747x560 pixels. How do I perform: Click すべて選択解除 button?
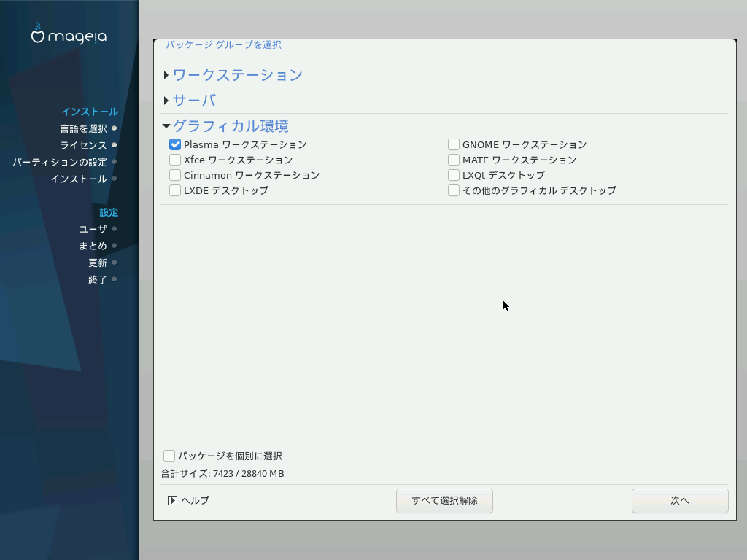444,500
